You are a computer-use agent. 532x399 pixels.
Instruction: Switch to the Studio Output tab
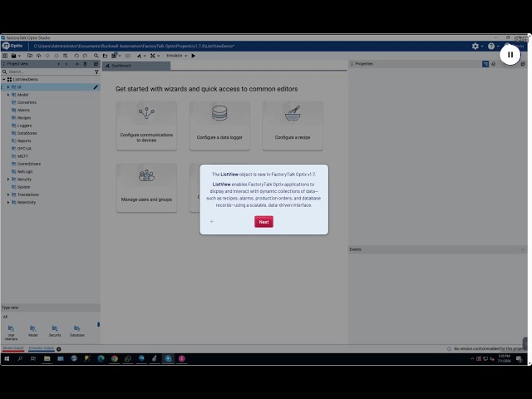tap(13, 348)
